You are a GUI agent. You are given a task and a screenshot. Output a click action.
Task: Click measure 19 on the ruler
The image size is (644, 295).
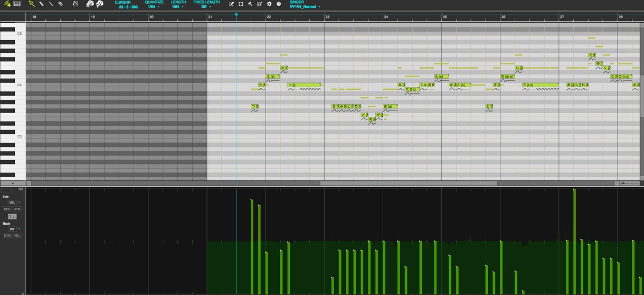tap(92, 17)
